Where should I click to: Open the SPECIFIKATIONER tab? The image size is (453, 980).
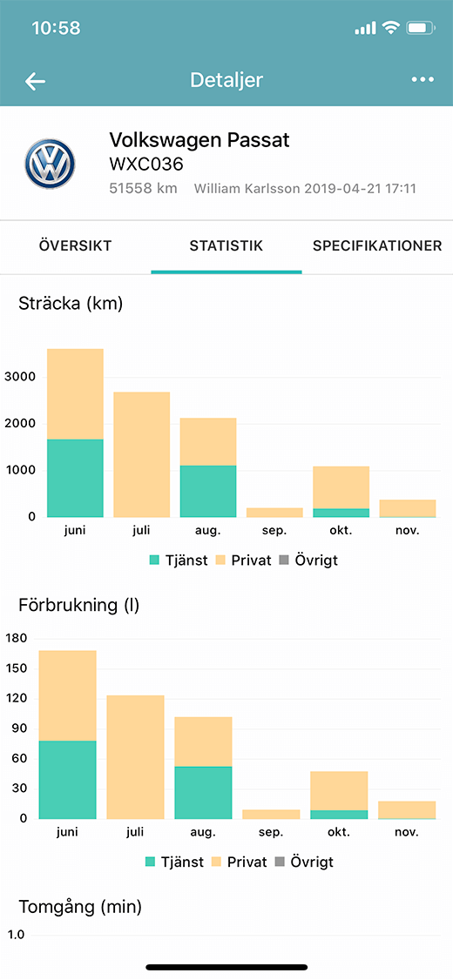[x=377, y=245]
